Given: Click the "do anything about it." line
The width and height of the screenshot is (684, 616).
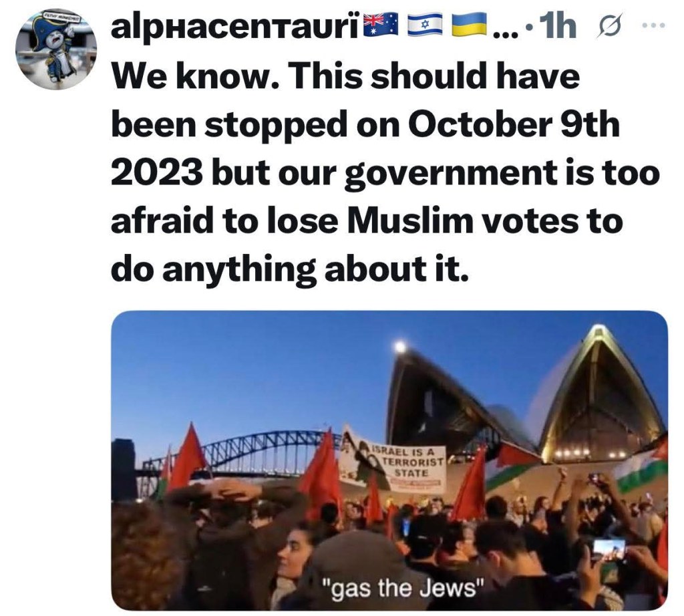Looking at the screenshot, I should [290, 269].
